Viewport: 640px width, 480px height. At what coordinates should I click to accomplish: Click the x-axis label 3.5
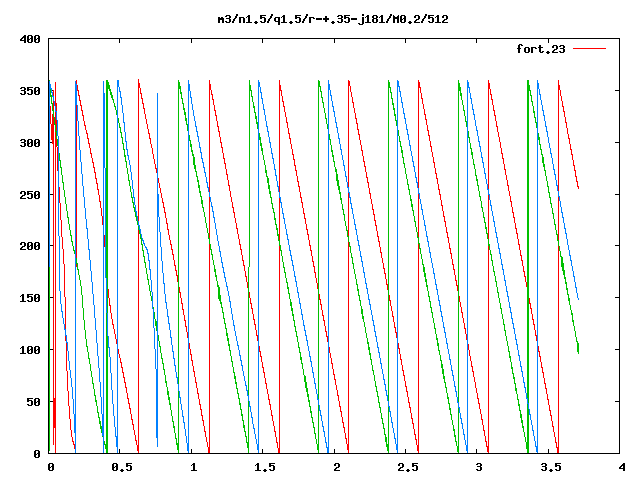pyautogui.click(x=551, y=467)
